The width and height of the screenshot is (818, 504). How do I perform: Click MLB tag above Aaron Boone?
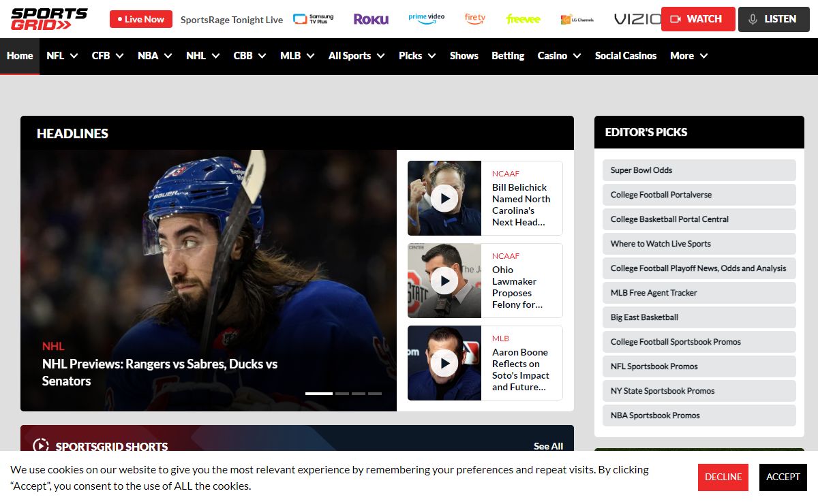500,338
